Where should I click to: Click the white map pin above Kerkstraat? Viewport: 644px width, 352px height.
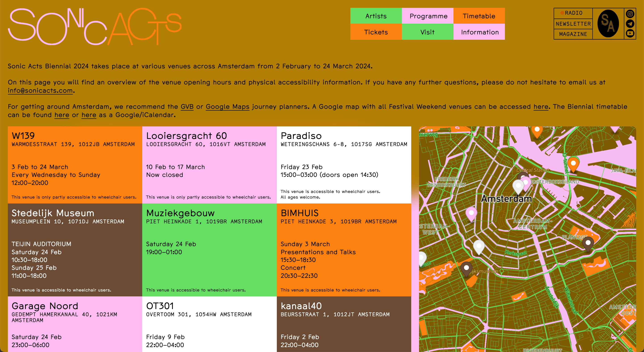click(x=479, y=246)
